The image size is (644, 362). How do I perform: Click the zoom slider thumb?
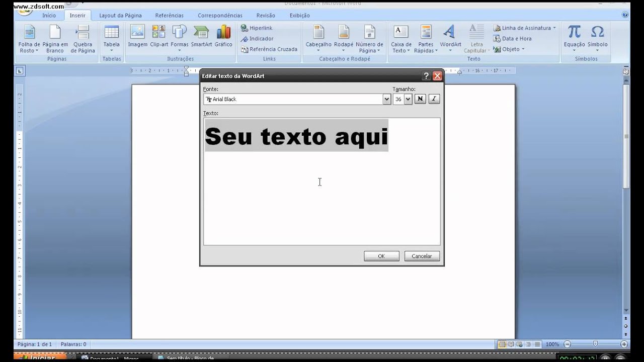point(595,344)
